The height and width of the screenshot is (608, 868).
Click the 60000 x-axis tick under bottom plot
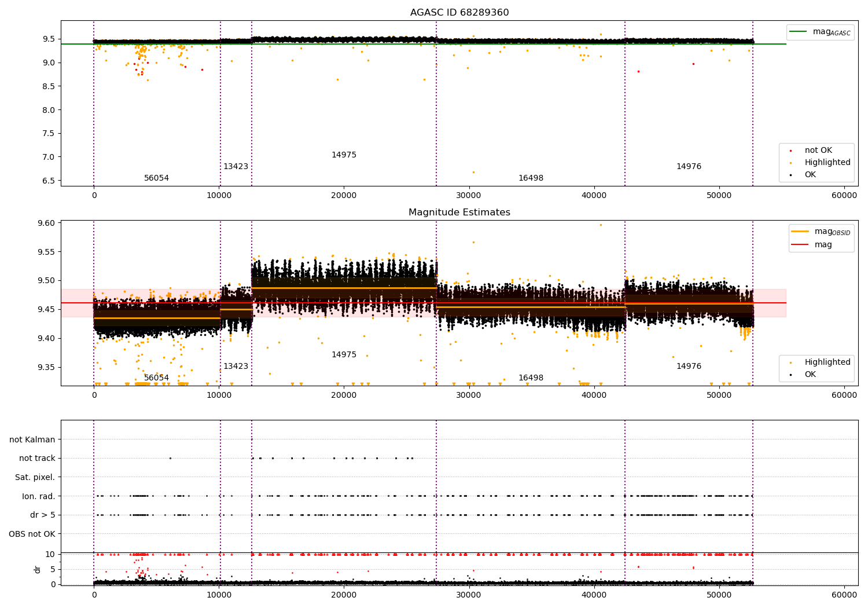click(x=844, y=595)
